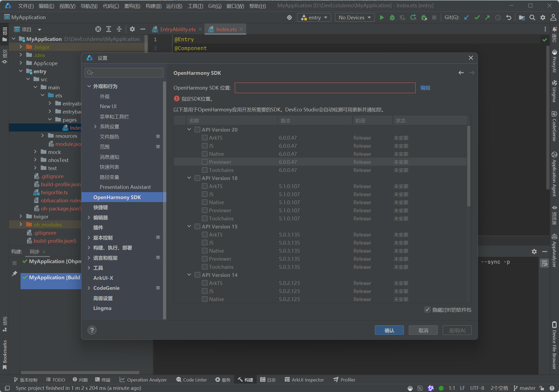Expand the 系统设置 settings node
Image resolution: width=559 pixels, height=392 pixels.
coord(95,126)
